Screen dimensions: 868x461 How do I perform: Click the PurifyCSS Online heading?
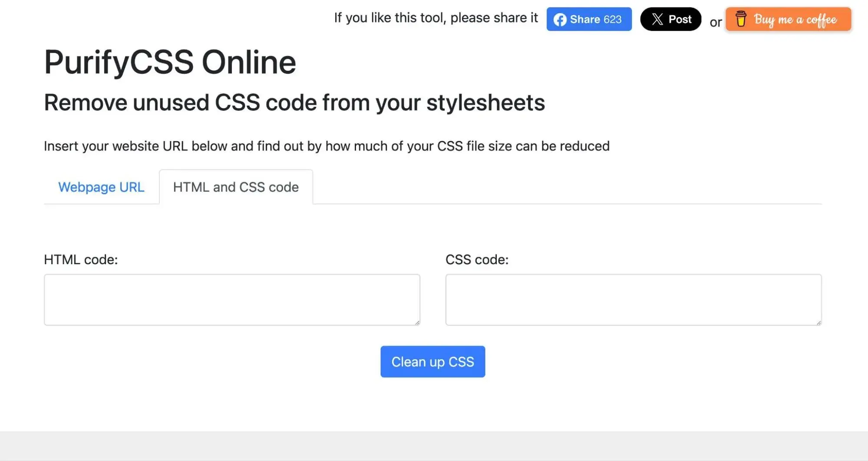click(170, 62)
